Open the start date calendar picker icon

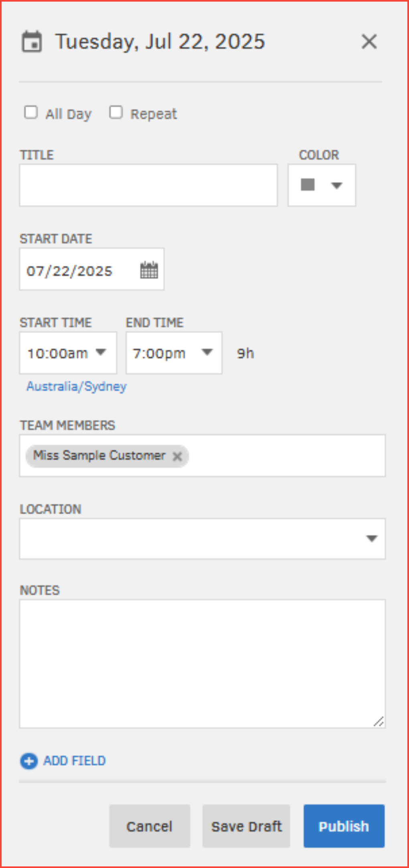coord(149,270)
